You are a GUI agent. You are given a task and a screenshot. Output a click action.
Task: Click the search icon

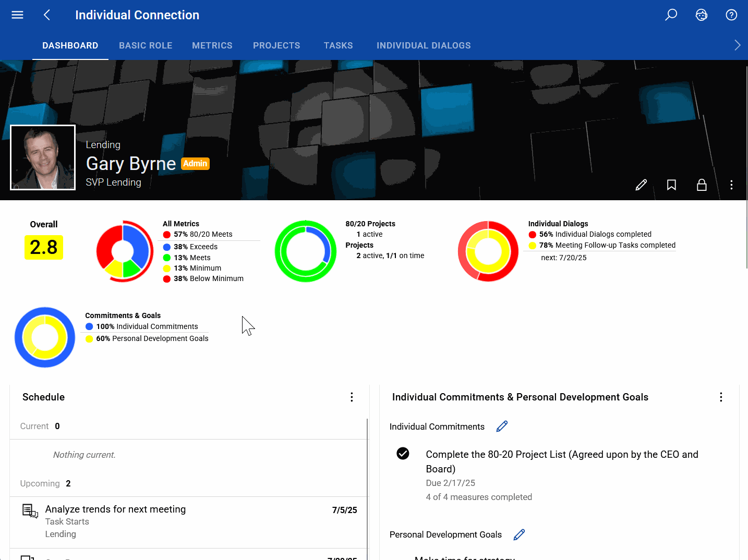click(671, 15)
